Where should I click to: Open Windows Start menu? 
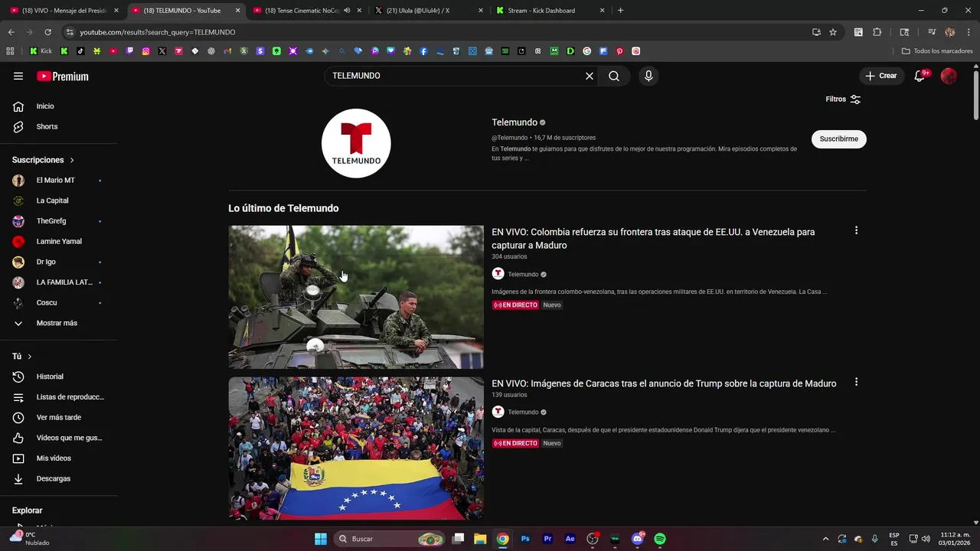[321, 539]
